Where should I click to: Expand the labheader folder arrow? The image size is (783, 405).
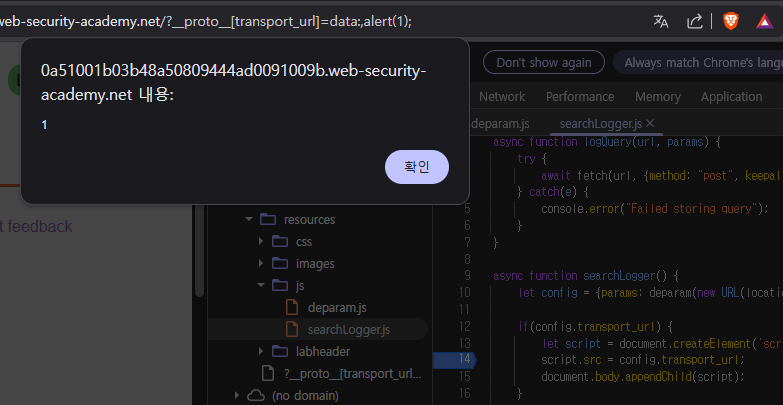click(260, 351)
